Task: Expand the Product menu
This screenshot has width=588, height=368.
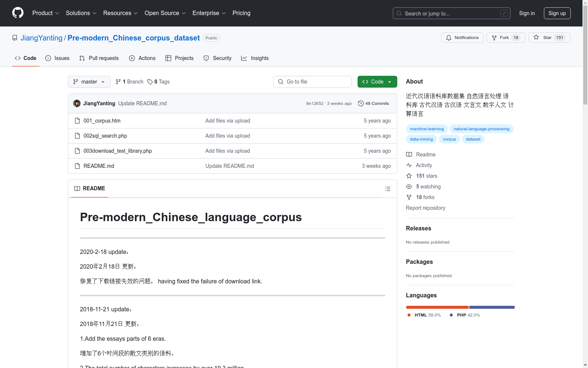Action: point(46,13)
